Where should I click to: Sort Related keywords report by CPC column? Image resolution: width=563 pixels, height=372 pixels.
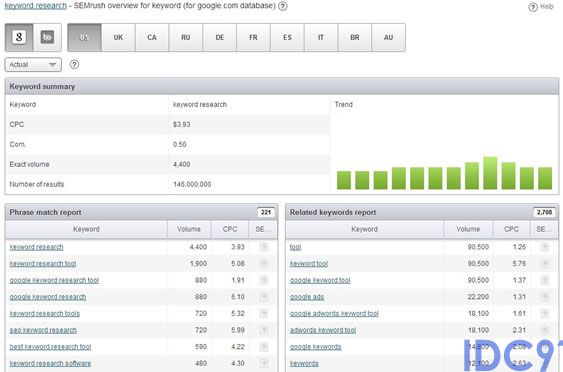click(x=511, y=229)
